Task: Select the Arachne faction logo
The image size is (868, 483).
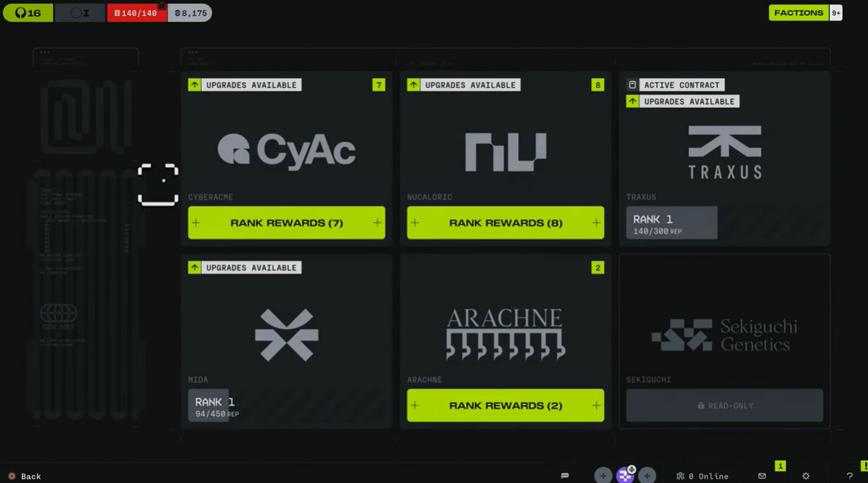Action: tap(505, 334)
